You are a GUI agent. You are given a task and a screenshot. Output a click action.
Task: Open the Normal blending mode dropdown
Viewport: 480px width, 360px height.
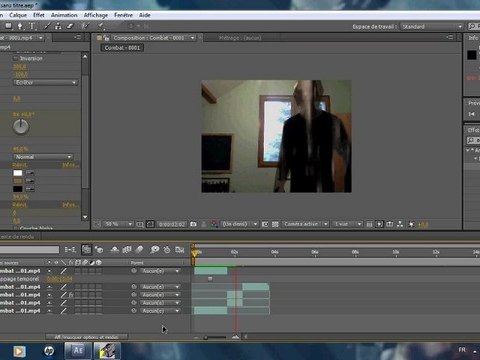click(x=43, y=157)
